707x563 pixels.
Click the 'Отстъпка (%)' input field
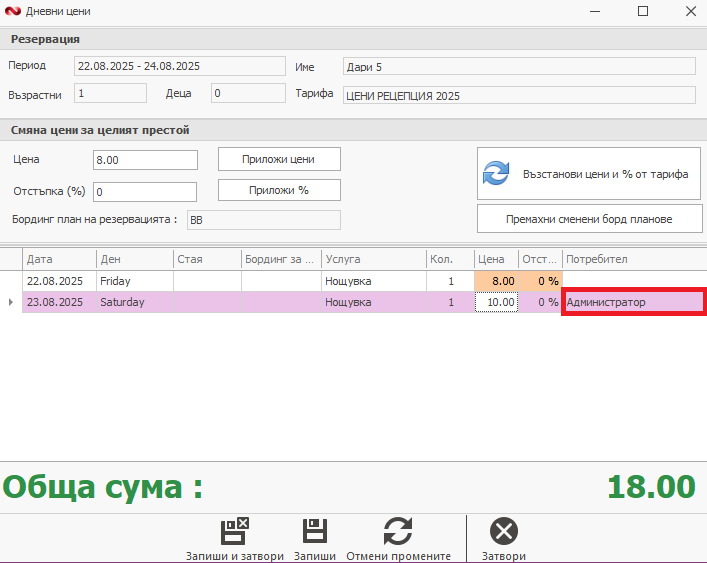pos(145,191)
